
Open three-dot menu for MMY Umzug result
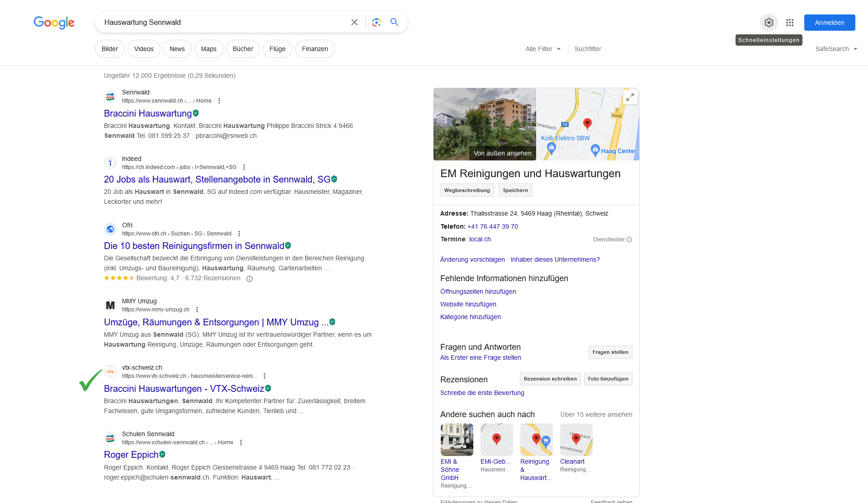pos(197,310)
